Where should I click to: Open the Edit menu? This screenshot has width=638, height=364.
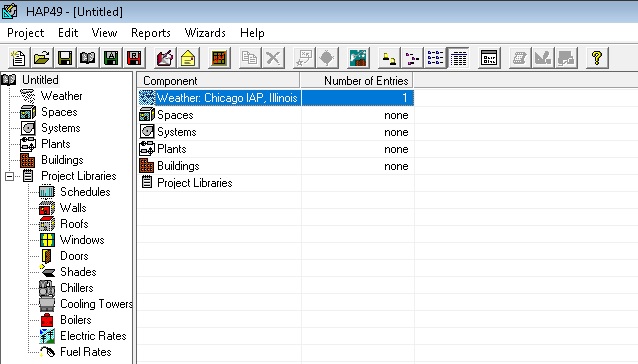point(68,33)
